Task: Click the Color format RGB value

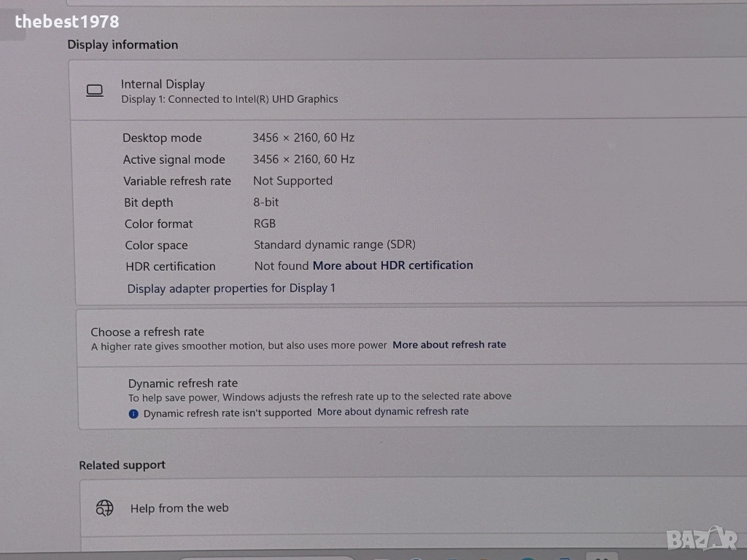Action: click(x=264, y=224)
